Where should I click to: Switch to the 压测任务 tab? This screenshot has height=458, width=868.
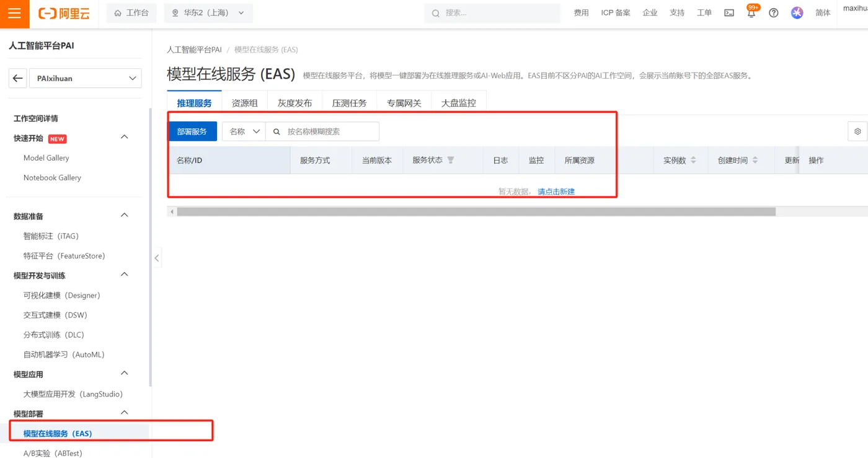coord(349,103)
